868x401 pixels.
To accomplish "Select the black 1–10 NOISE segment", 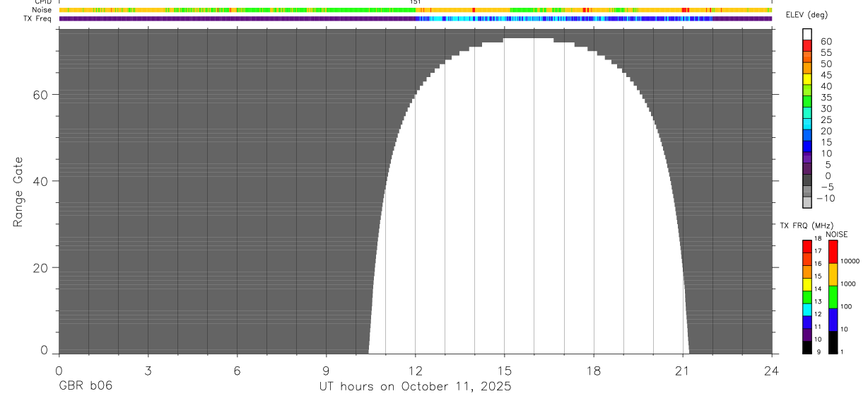I will (x=833, y=342).
